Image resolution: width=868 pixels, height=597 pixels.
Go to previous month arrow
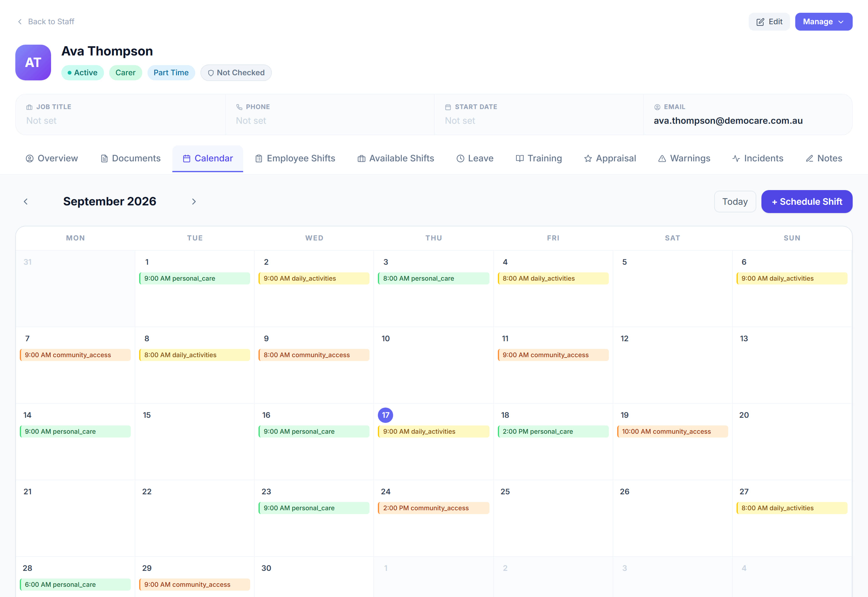(26, 202)
